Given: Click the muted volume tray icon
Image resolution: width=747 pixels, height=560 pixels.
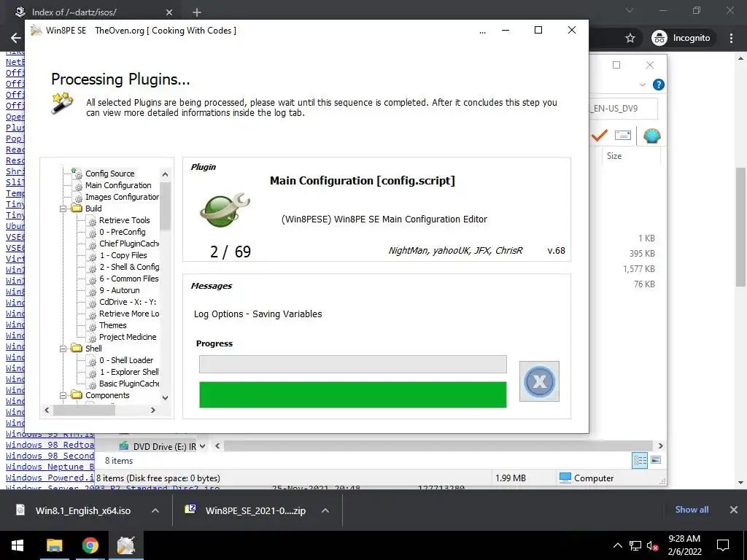Looking at the screenshot, I should 652,546.
